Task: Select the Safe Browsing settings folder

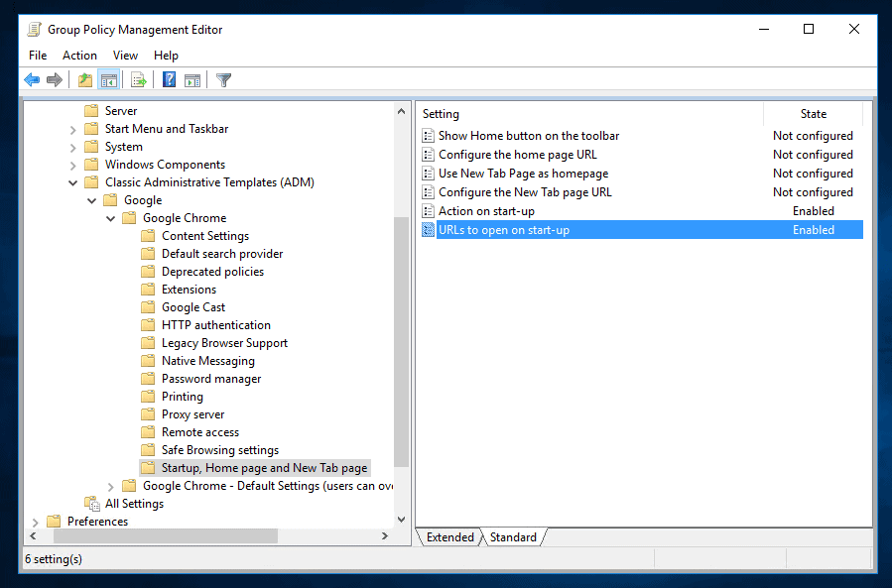Action: point(219,450)
